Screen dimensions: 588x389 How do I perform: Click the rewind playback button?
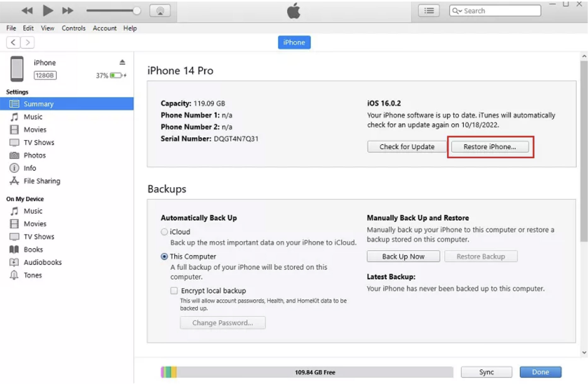(x=27, y=11)
